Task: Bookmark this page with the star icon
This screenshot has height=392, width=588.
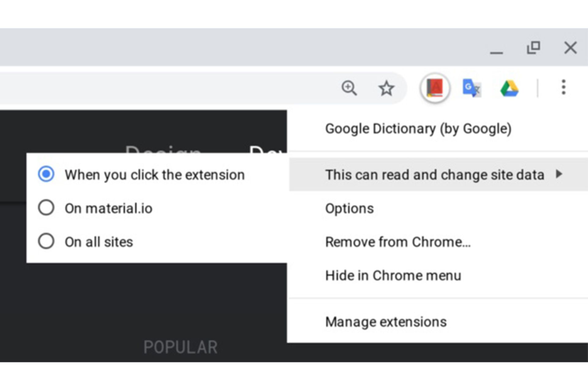Action: click(x=386, y=88)
